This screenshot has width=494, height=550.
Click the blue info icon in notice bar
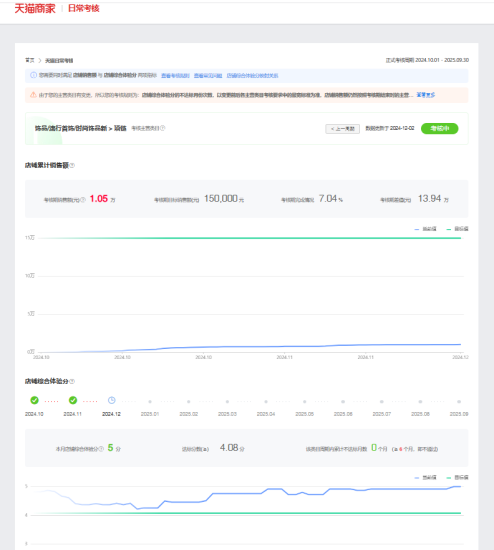33,75
